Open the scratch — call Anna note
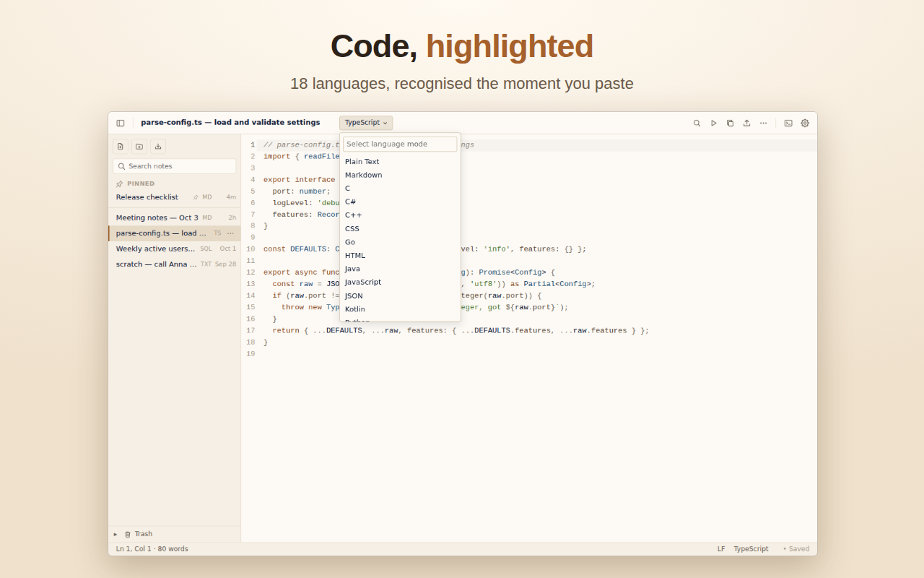The width and height of the screenshot is (924, 578). click(x=175, y=264)
